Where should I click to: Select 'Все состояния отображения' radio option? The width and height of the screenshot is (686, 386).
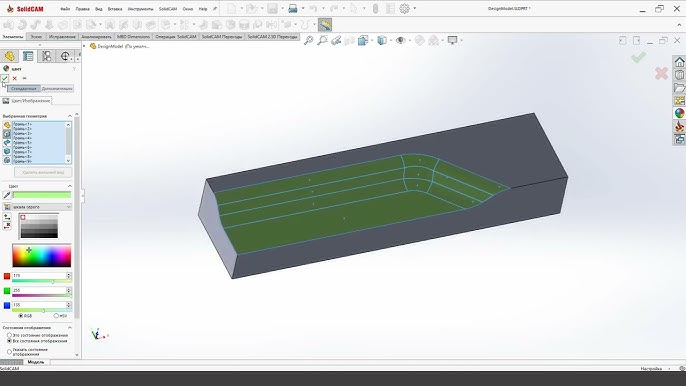pyautogui.click(x=9, y=341)
